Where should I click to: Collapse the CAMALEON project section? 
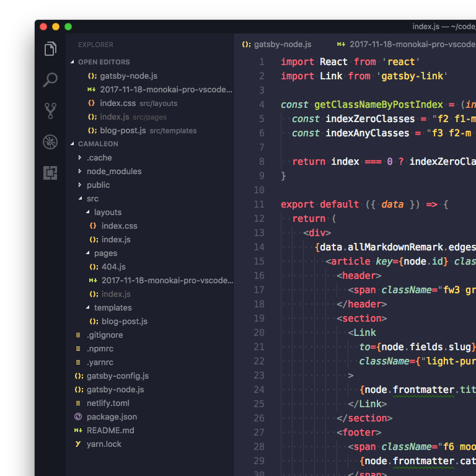pyautogui.click(x=73, y=144)
